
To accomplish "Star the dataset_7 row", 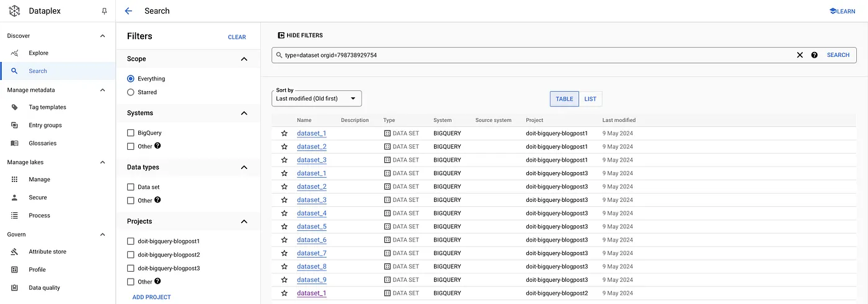I will point(284,253).
